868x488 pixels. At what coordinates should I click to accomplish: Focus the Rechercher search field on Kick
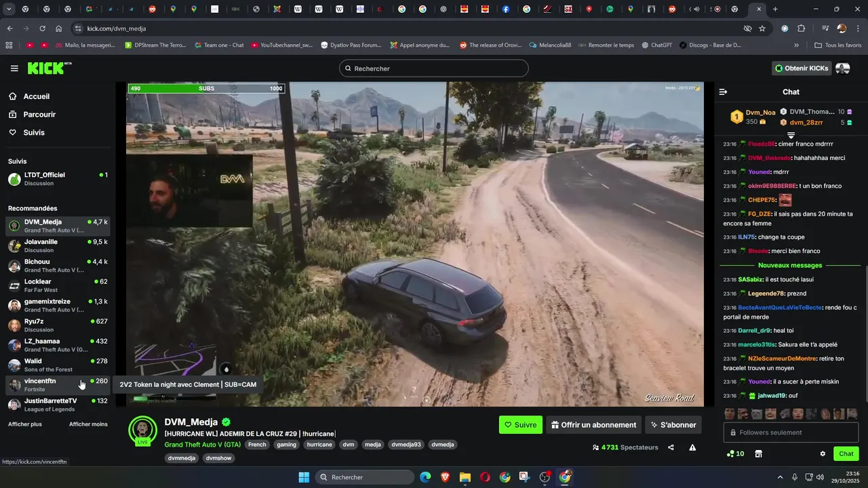tap(433, 68)
